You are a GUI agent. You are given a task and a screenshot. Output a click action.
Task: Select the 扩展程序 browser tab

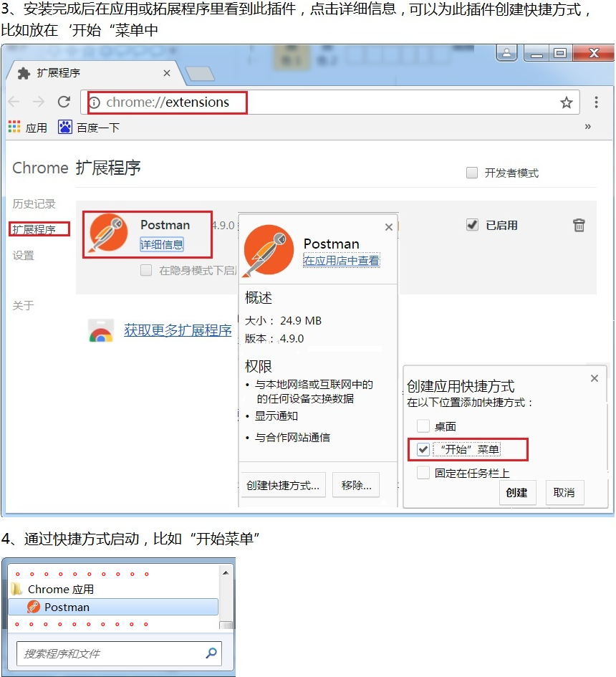pos(94,73)
